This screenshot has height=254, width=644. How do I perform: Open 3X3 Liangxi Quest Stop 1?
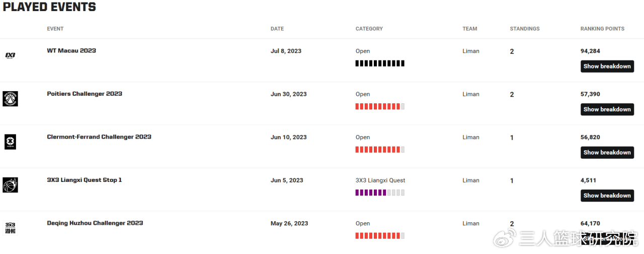point(85,180)
